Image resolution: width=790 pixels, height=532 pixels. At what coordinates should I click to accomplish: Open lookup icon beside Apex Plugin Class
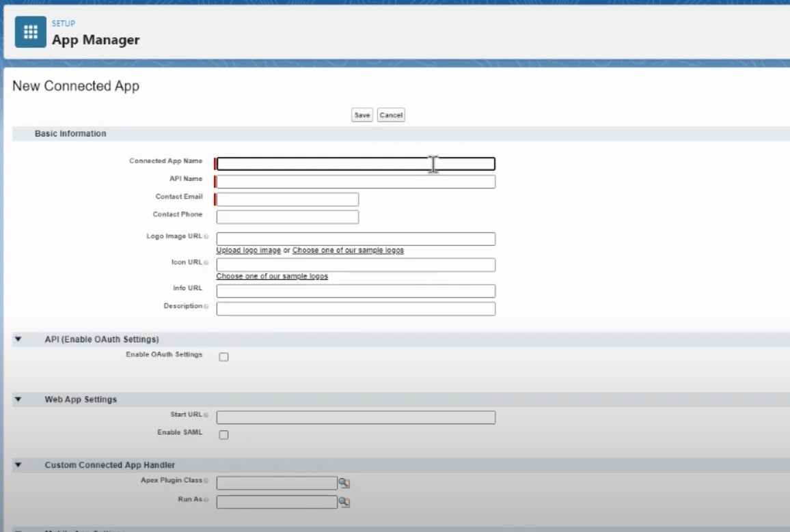coord(344,484)
